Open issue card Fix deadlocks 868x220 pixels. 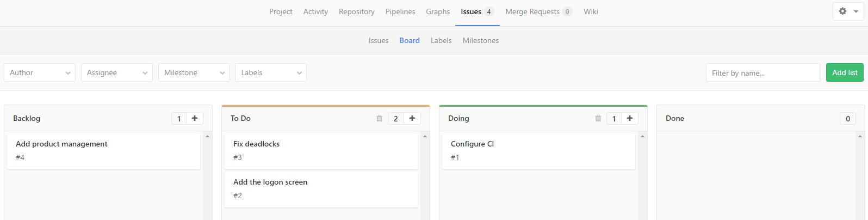[321, 151]
